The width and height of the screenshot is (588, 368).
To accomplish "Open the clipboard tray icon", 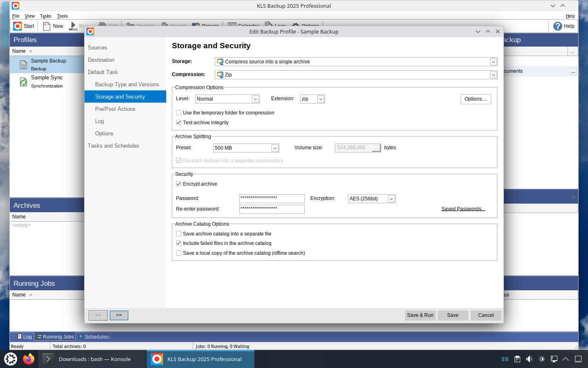I will coord(517,359).
